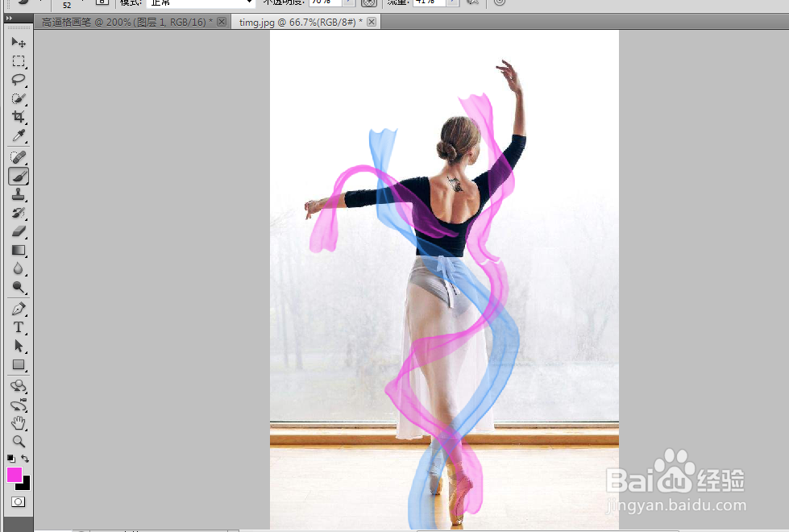Close the timg.jpg document tab
The height and width of the screenshot is (532, 789).
(x=372, y=22)
